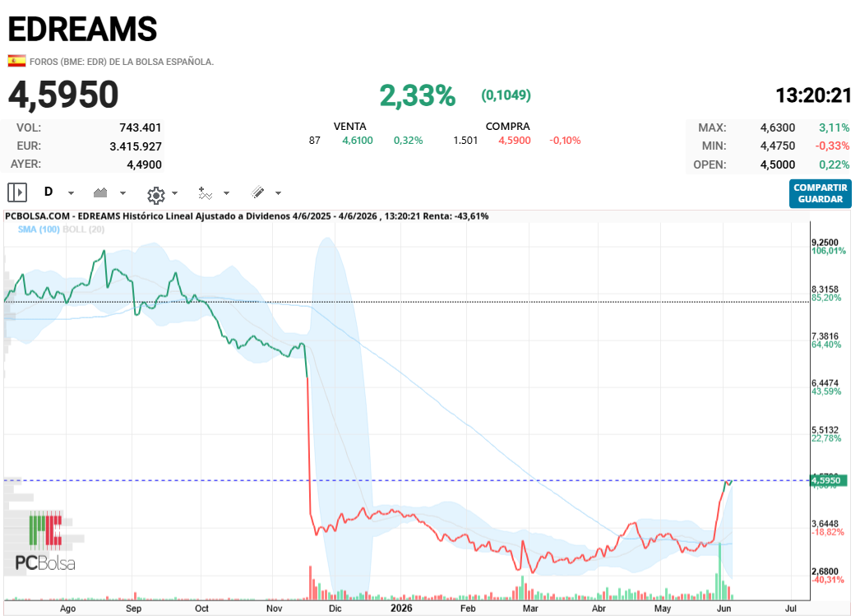Screen dimensions: 860x616
Task: Click the COMPRA volume 1.501
Action: tap(465, 141)
